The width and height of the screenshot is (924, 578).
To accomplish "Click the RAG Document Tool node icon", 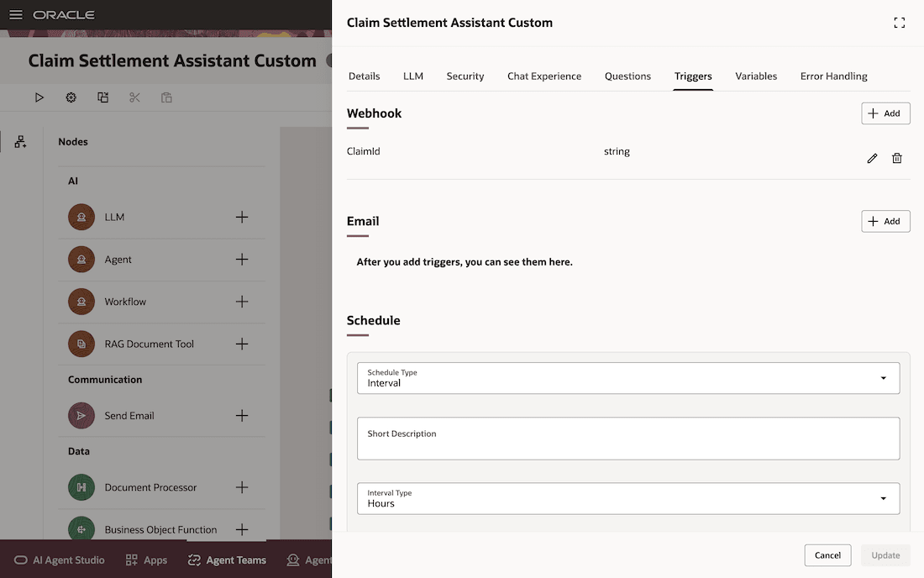I will click(81, 344).
